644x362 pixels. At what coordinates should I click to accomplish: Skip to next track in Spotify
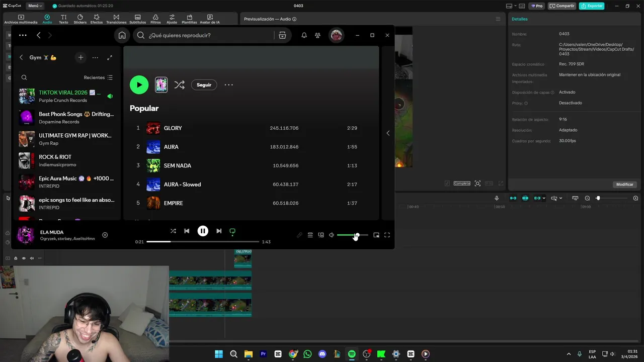click(219, 231)
